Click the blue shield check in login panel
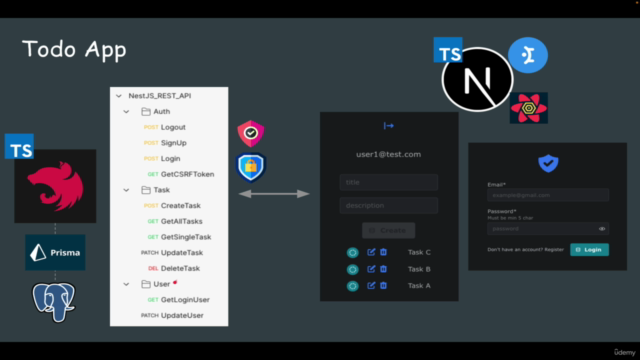 coord(548,163)
